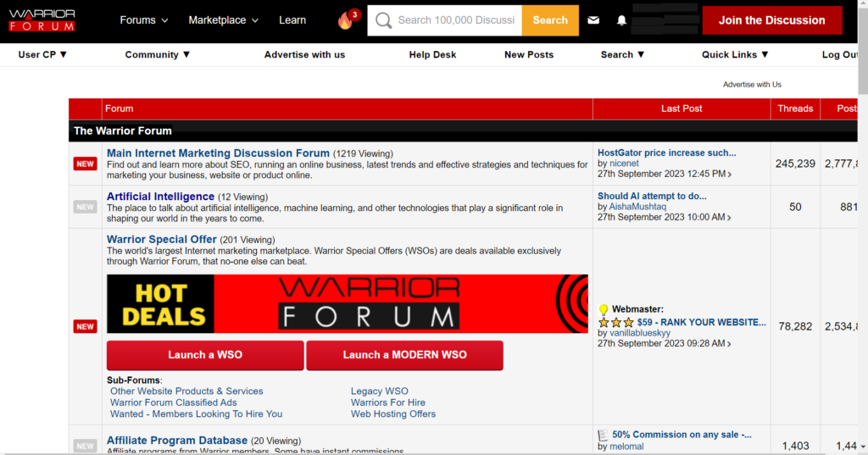868x455 pixels.
Task: Expand the Marketplace dropdown menu
Action: tap(223, 20)
